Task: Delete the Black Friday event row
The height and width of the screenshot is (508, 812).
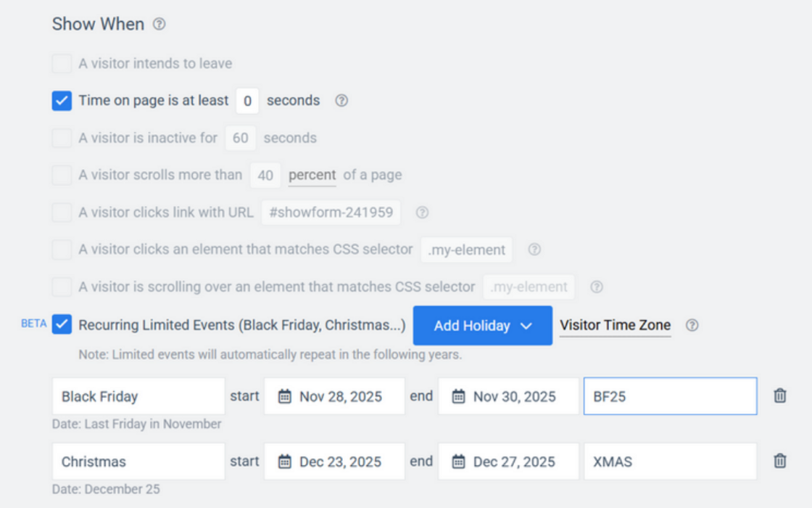Action: (779, 396)
